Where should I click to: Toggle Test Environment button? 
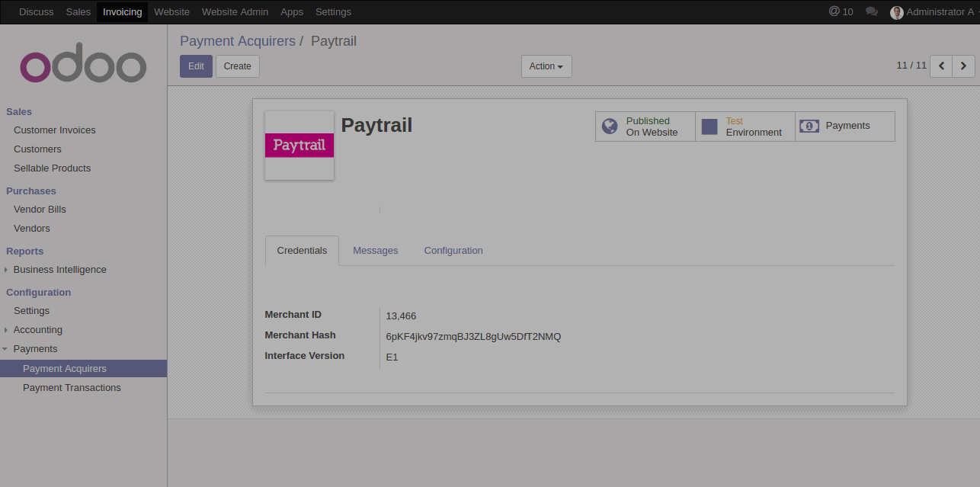[x=745, y=127]
